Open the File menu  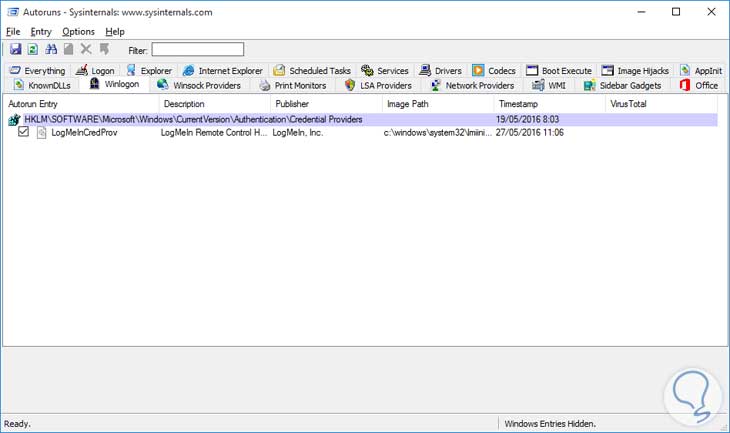point(13,32)
